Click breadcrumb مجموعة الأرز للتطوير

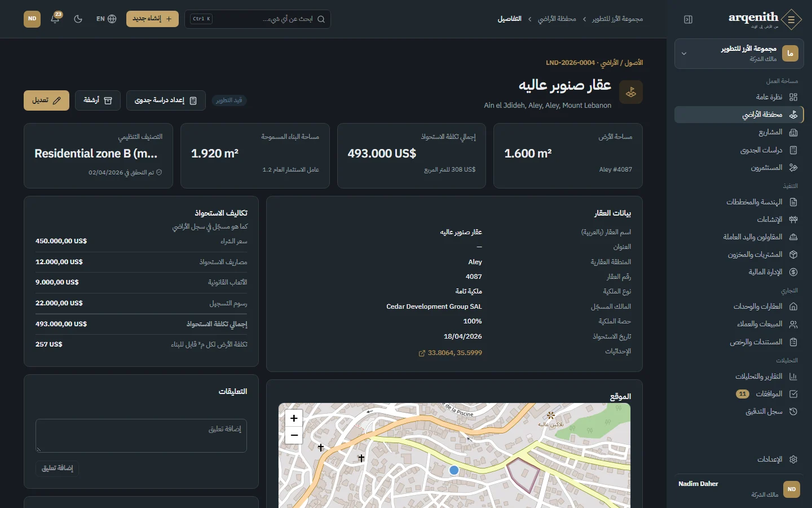pyautogui.click(x=617, y=19)
